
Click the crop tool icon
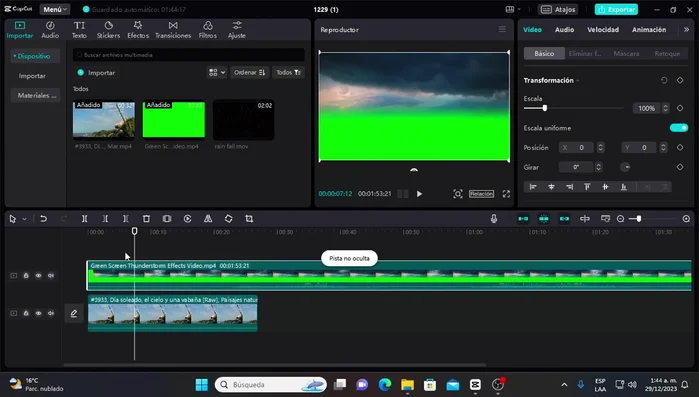(x=249, y=219)
